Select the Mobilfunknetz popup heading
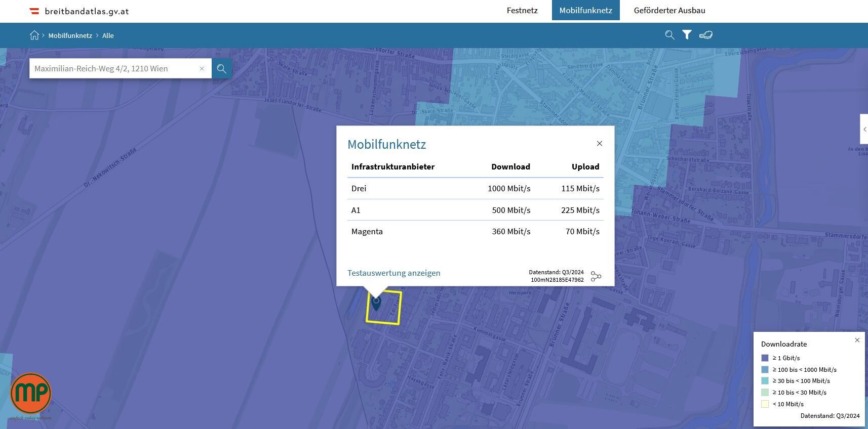Viewport: 868px width, 429px height. point(387,144)
